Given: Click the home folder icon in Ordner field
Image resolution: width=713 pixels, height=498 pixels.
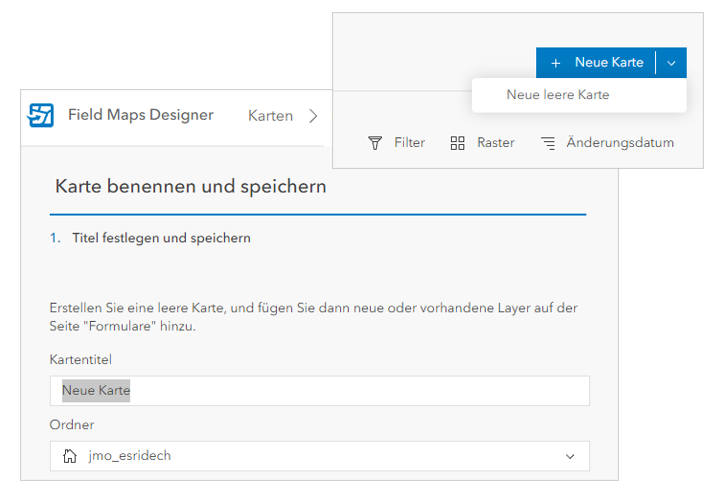Looking at the screenshot, I should [70, 456].
